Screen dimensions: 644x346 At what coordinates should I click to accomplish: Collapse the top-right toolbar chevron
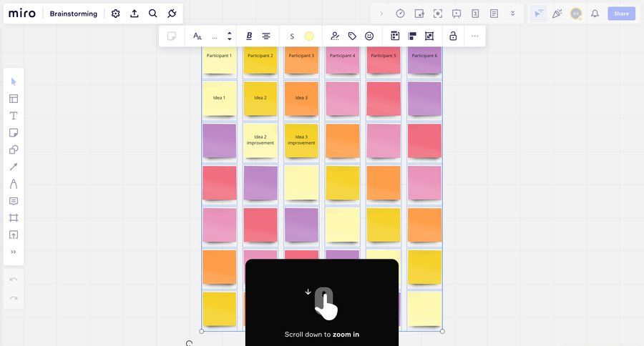click(x=381, y=14)
